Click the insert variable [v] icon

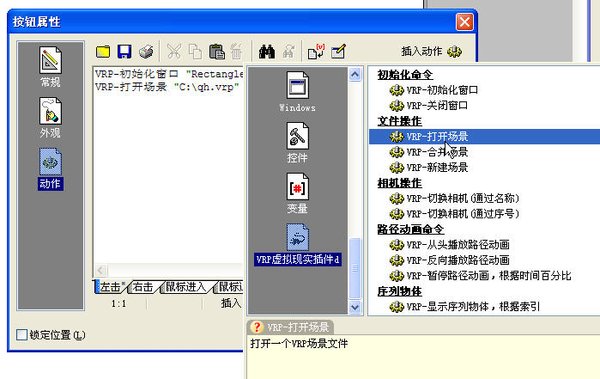click(x=316, y=52)
